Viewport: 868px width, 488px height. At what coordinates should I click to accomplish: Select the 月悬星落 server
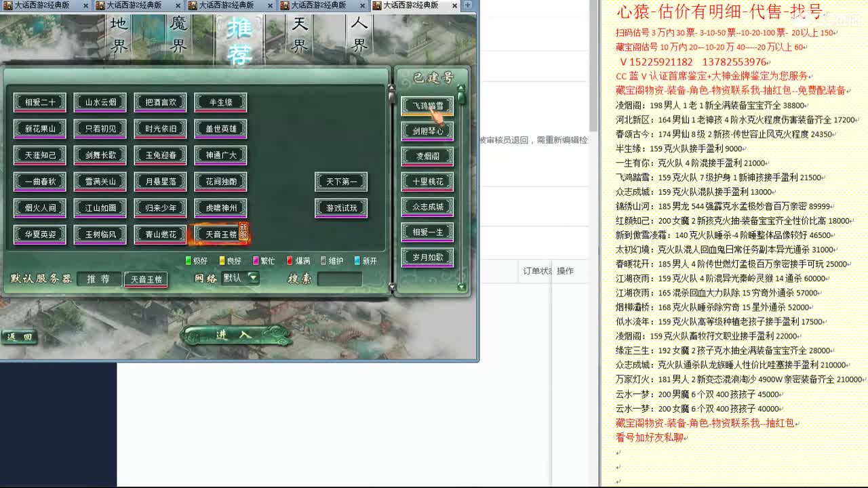[x=161, y=182]
